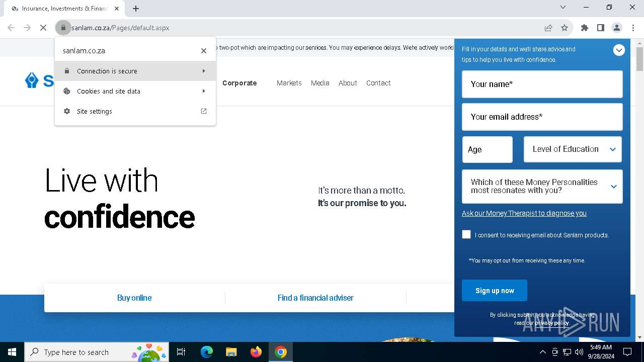Open the Money Personalities dropdown
Viewport: 644px width, 362px height.
(542, 187)
